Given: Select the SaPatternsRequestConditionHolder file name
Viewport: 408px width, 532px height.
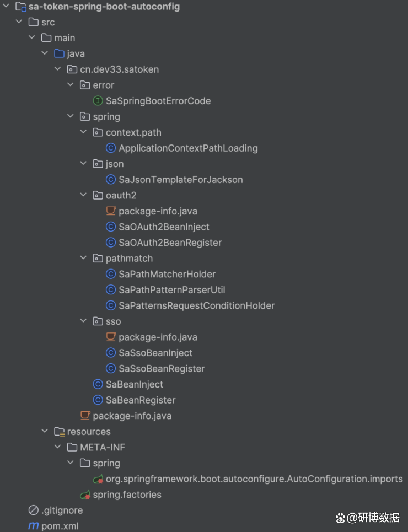Looking at the screenshot, I should [196, 306].
